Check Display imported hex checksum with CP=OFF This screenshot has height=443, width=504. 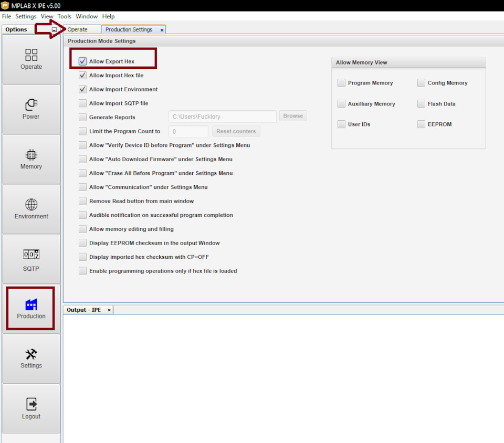82,257
